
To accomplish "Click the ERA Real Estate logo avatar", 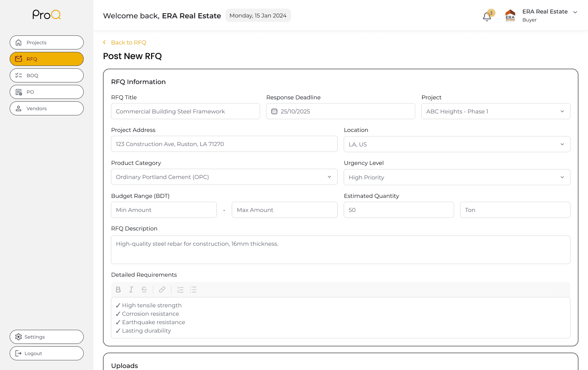I will click(x=510, y=15).
